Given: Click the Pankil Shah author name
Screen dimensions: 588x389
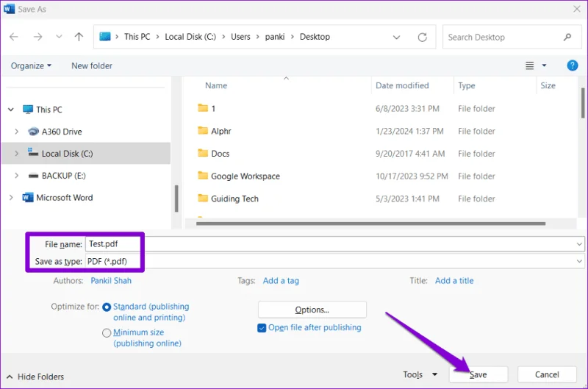Looking at the screenshot, I should pos(111,281).
